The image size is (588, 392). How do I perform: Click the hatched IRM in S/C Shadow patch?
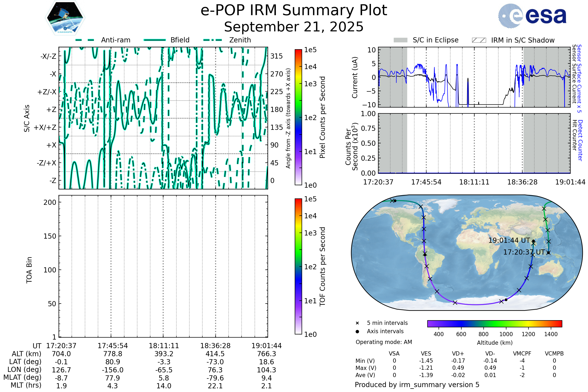pos(479,40)
